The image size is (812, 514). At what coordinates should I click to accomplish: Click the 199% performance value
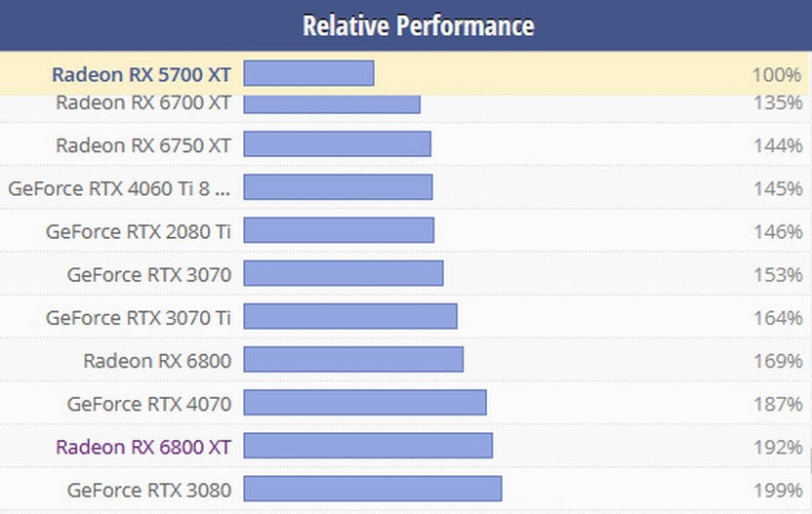coord(777,490)
